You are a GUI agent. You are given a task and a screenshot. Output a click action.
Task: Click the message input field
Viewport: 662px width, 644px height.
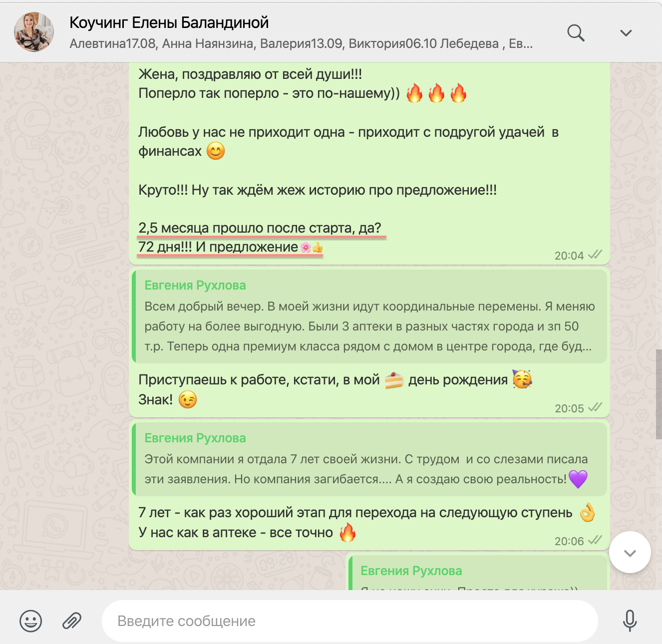(x=350, y=621)
